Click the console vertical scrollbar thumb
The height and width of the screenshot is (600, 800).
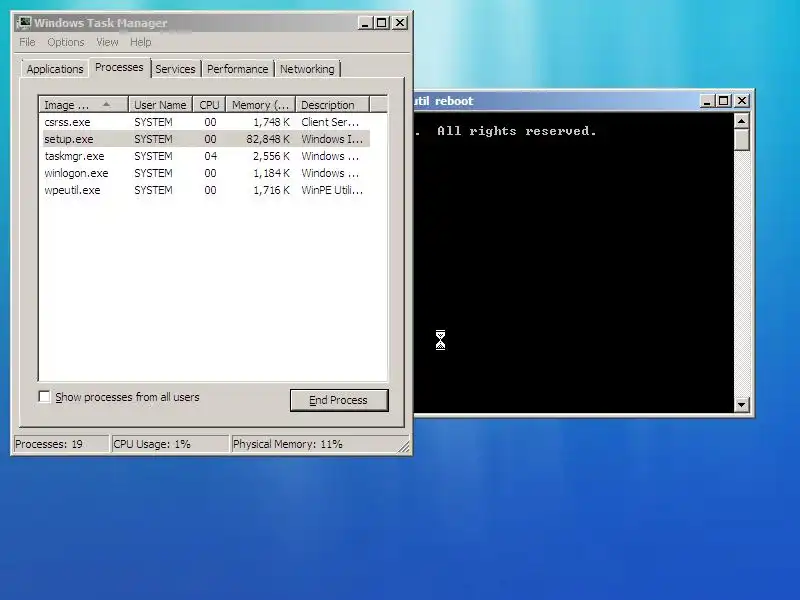(741, 140)
